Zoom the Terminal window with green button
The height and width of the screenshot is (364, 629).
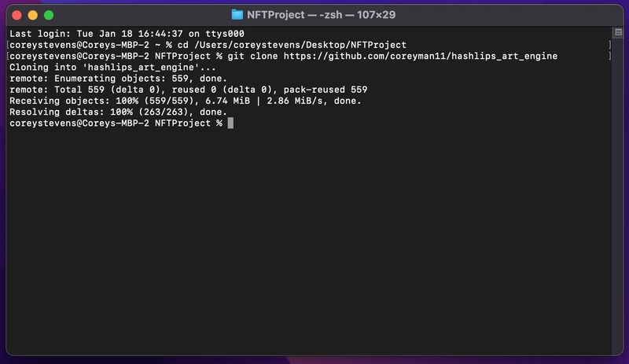click(x=49, y=15)
